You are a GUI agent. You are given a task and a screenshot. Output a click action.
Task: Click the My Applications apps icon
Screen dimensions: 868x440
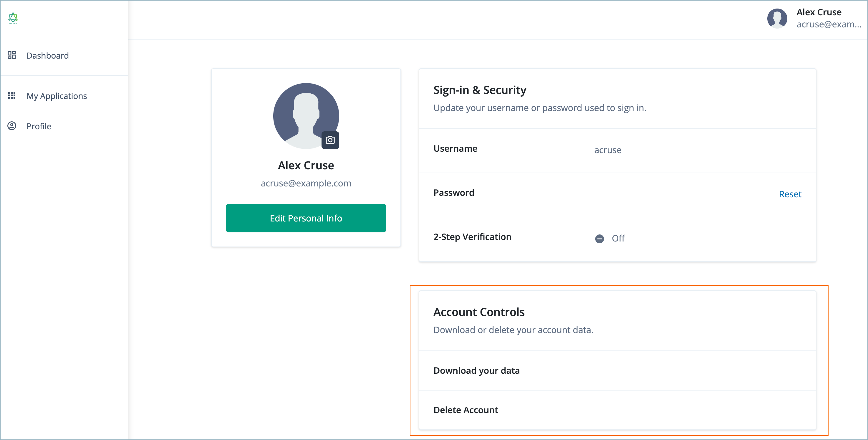pyautogui.click(x=12, y=96)
